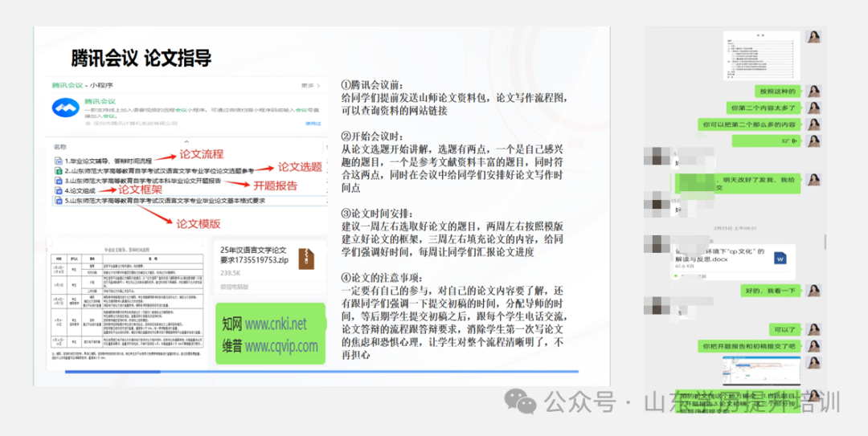Click green spreadsheet icon of file 2 论文选题参考
Viewport: 868px width, 436px height.
(58, 171)
